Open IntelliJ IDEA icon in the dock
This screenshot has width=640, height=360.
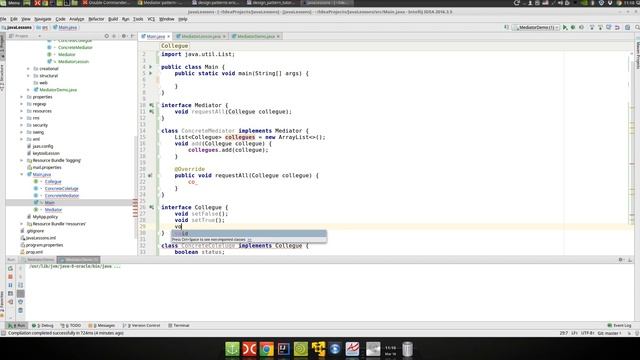[x=283, y=349]
